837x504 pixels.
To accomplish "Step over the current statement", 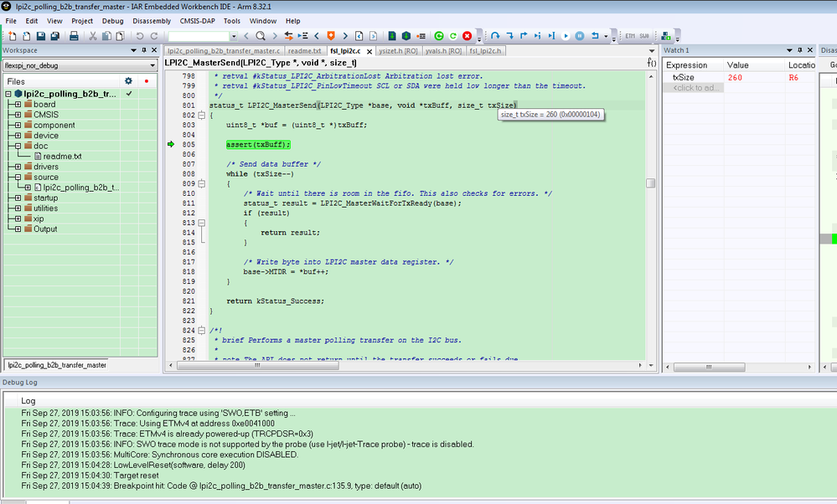I will 495,36.
